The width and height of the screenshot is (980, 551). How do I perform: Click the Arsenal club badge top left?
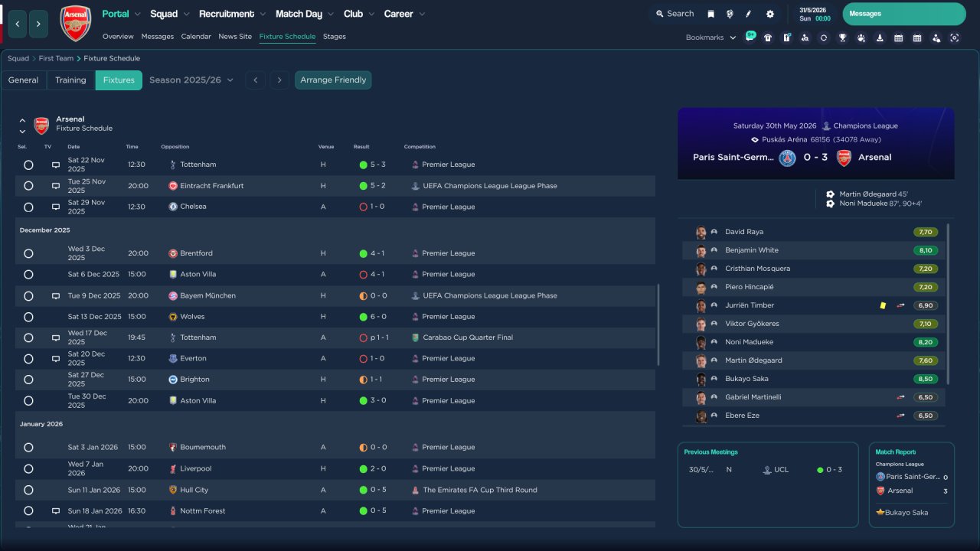point(75,23)
